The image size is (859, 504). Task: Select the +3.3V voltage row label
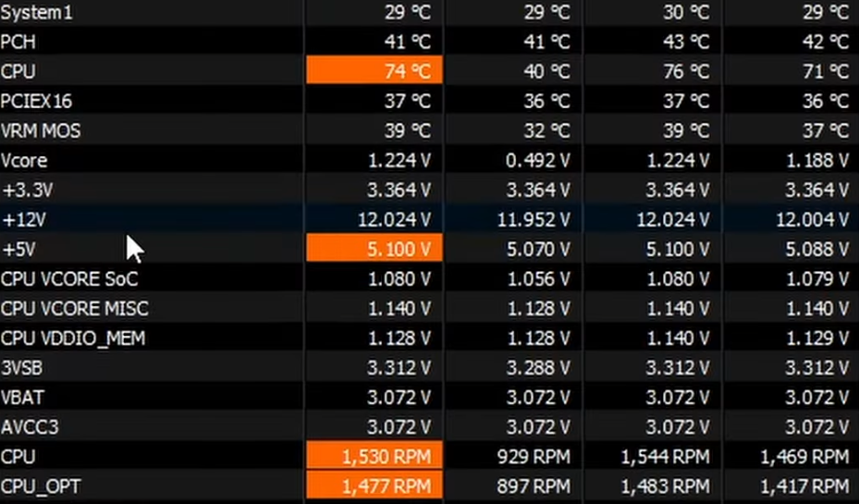pyautogui.click(x=26, y=191)
